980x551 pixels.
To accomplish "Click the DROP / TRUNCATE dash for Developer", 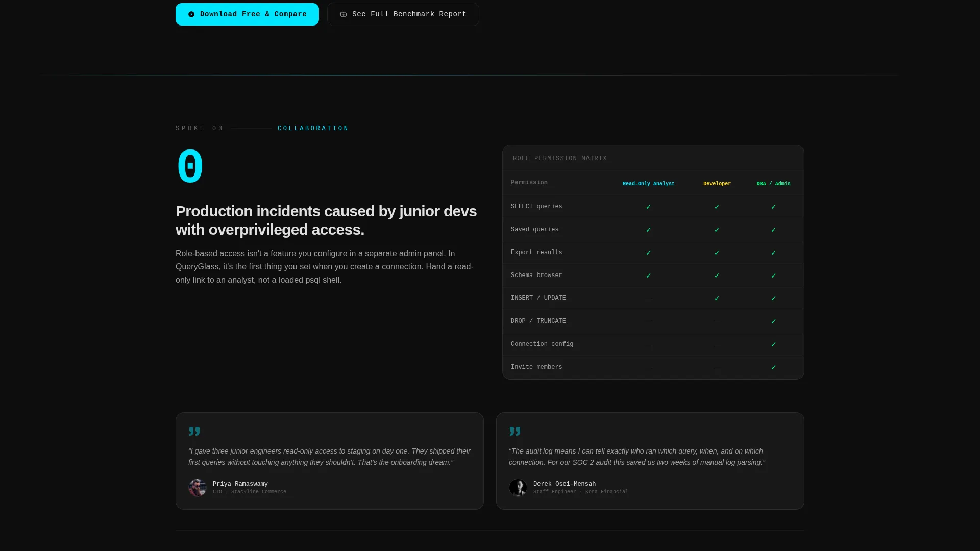I will pyautogui.click(x=717, y=322).
